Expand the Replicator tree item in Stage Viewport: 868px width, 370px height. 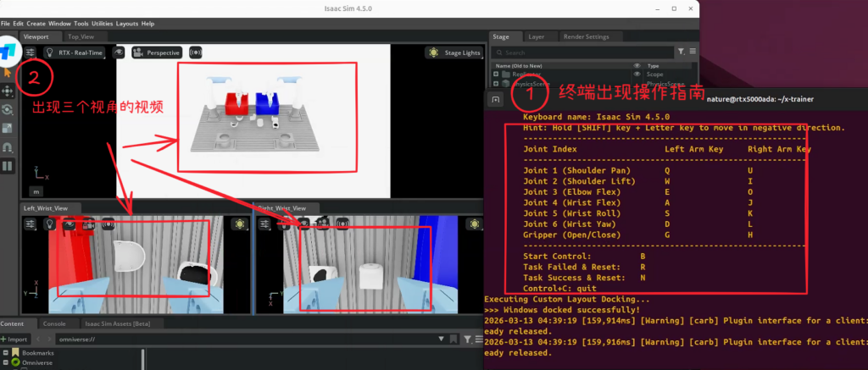(x=496, y=75)
